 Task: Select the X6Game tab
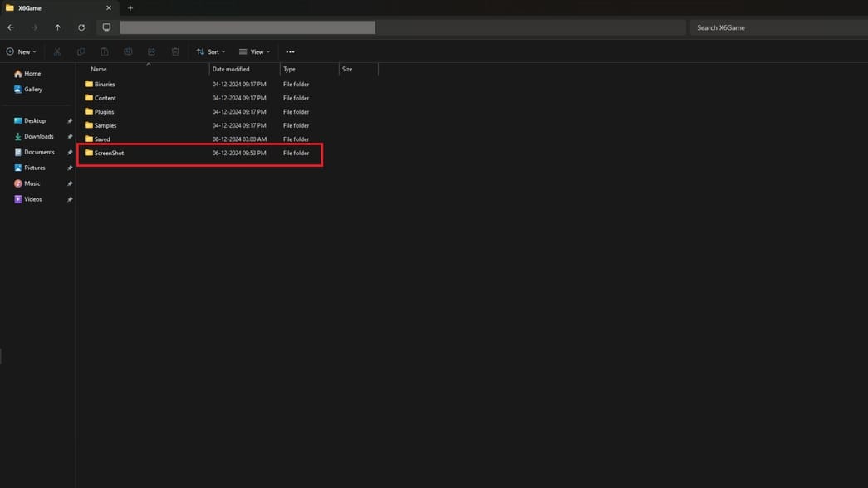coord(50,8)
